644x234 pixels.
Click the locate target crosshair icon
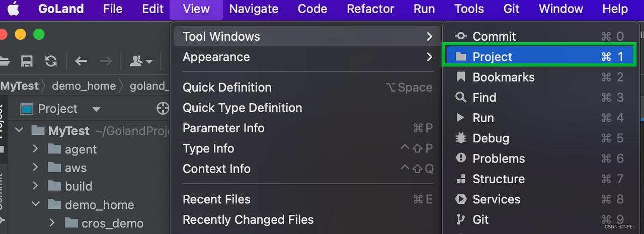click(163, 109)
